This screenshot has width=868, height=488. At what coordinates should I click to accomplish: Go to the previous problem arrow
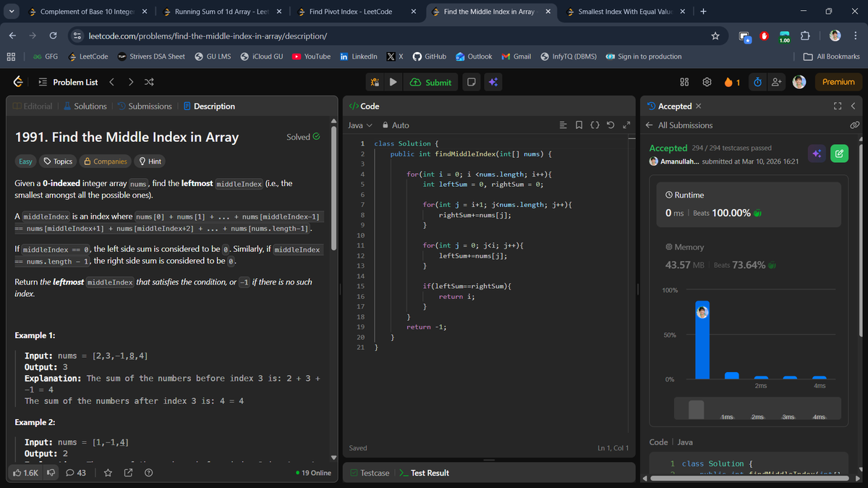tap(112, 82)
